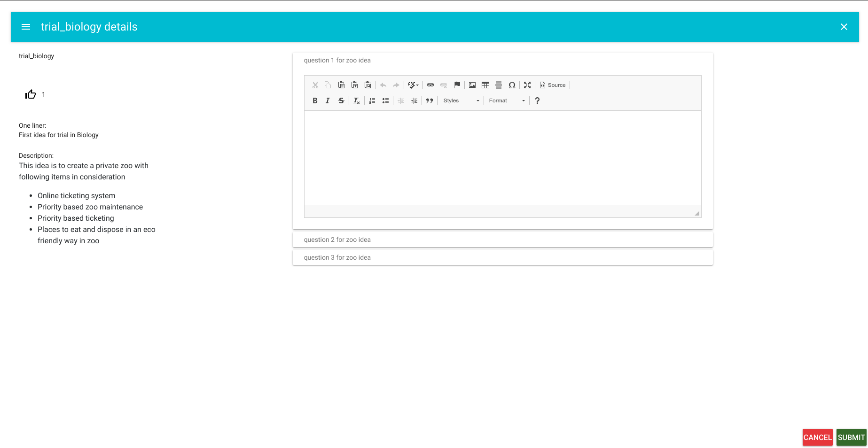Image resolution: width=868 pixels, height=448 pixels.
Task: Click Remove Format icon
Action: (357, 100)
